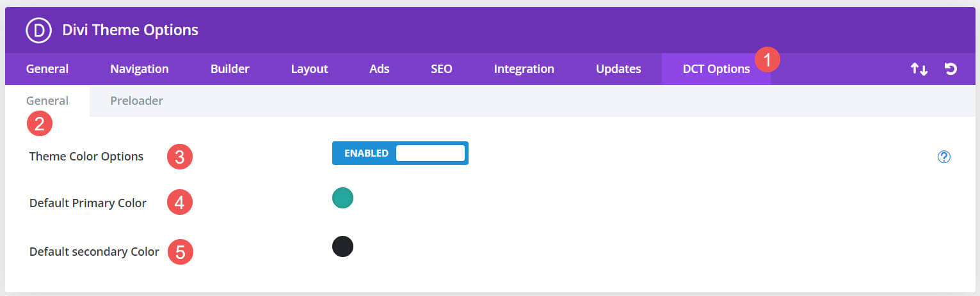980x296 pixels.
Task: Pick the black Default secondary Color swatch
Action: tap(342, 247)
